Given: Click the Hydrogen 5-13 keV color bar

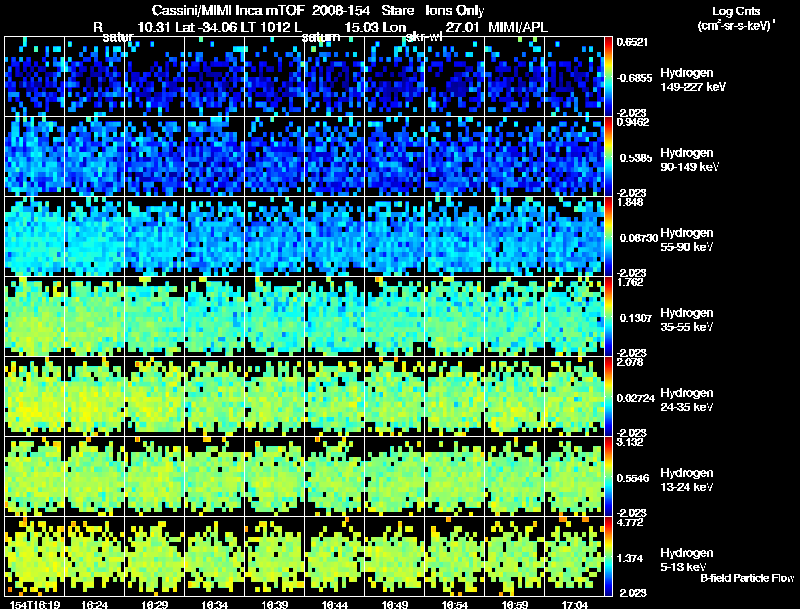Looking at the screenshot, I should click(x=608, y=556).
